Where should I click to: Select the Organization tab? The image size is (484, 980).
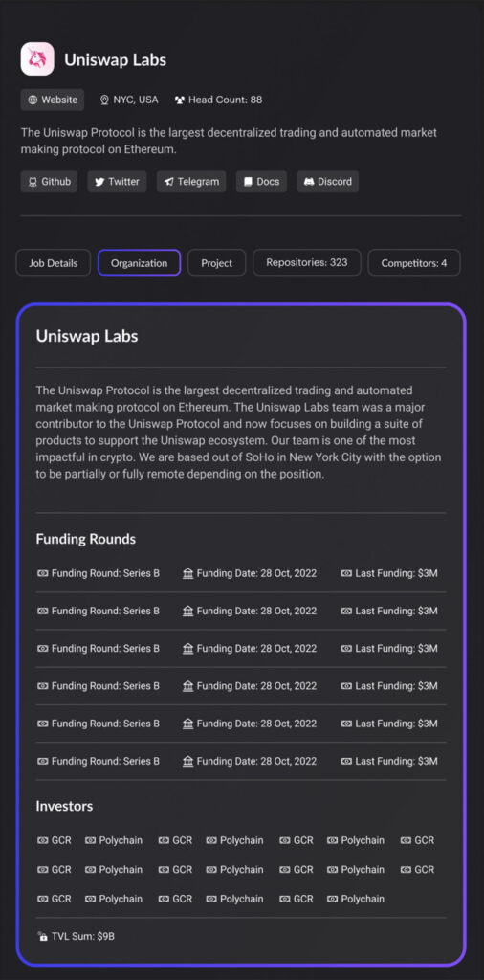(140, 263)
